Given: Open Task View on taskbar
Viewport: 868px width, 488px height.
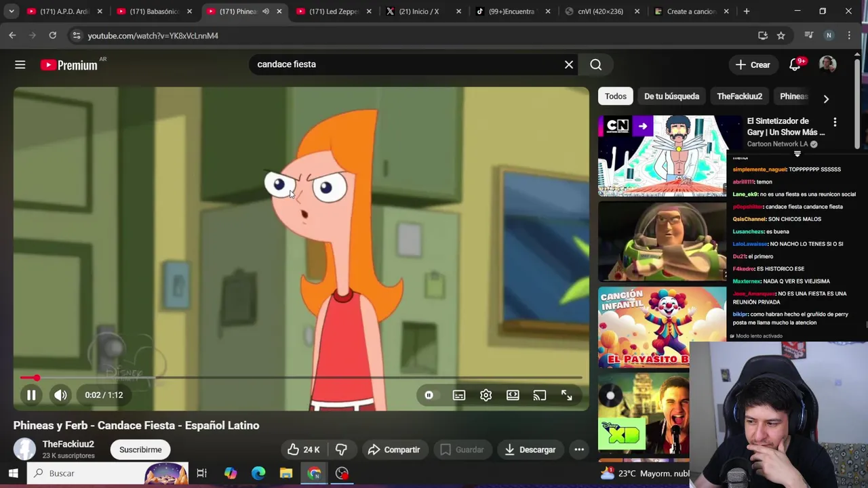Looking at the screenshot, I should (x=201, y=473).
